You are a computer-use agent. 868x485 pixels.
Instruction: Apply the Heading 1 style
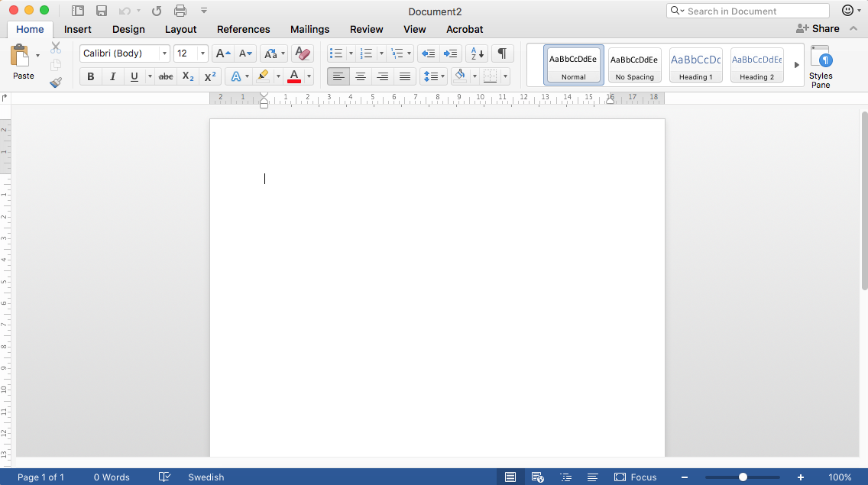tap(695, 65)
